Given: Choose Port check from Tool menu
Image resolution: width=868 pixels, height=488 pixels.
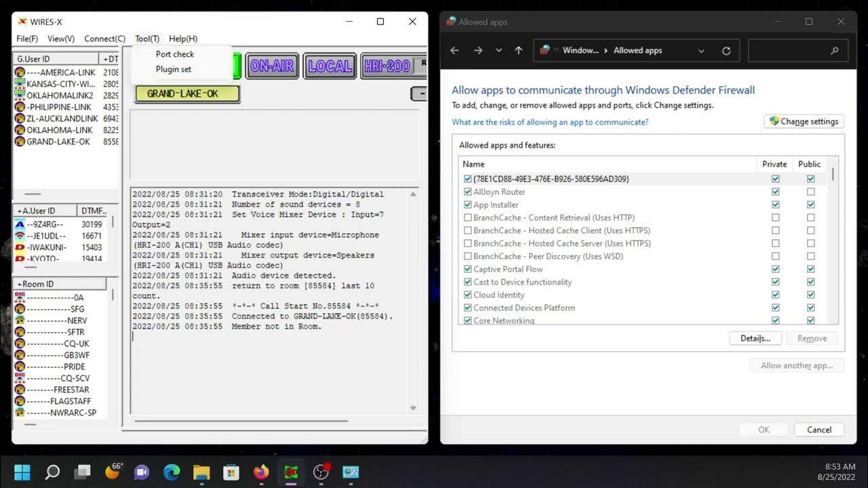Looking at the screenshot, I should pyautogui.click(x=175, y=54).
